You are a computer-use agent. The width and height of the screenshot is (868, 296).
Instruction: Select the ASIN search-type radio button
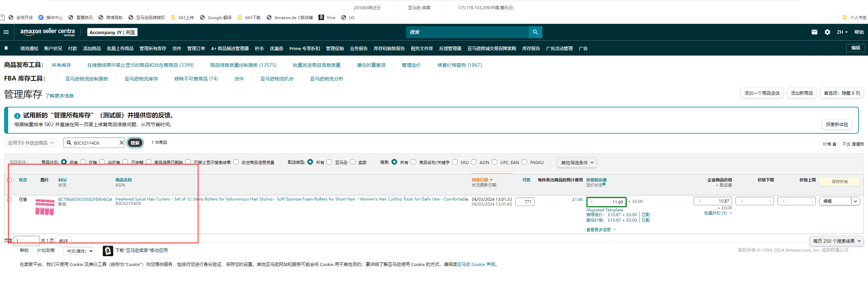point(474,162)
